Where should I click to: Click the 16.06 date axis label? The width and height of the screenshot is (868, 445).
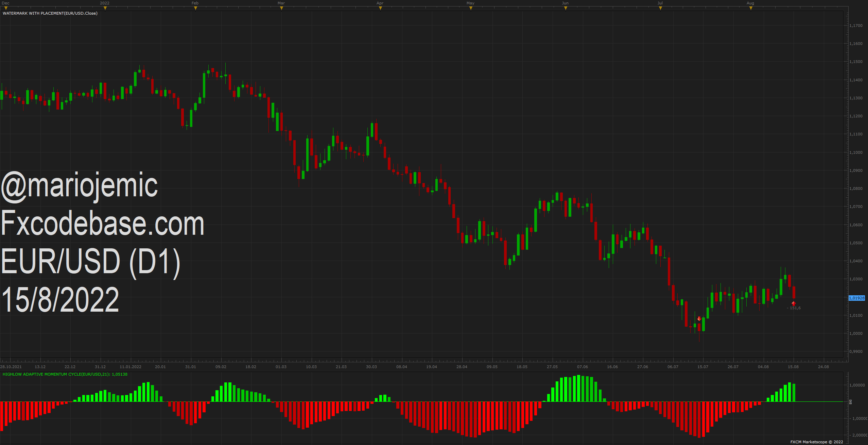tap(612, 367)
